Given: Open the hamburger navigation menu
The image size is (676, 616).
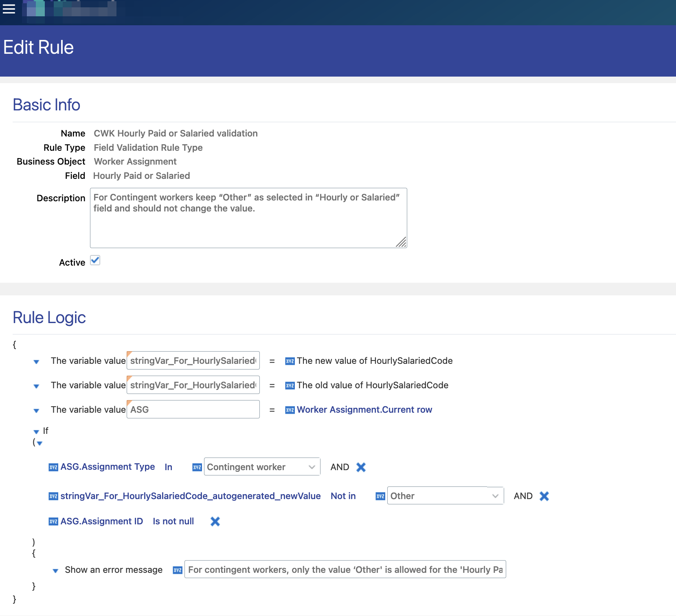Looking at the screenshot, I should pos(9,9).
